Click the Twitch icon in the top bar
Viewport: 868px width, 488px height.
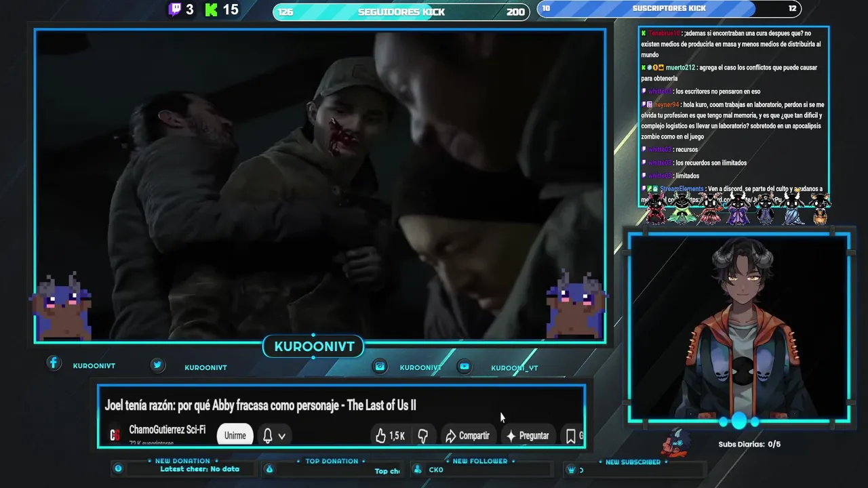tap(175, 9)
